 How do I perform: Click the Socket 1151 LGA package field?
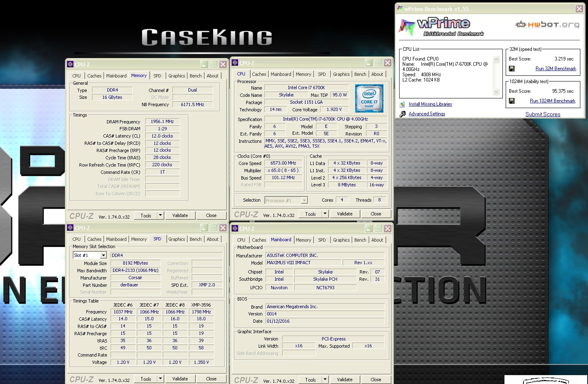click(306, 102)
